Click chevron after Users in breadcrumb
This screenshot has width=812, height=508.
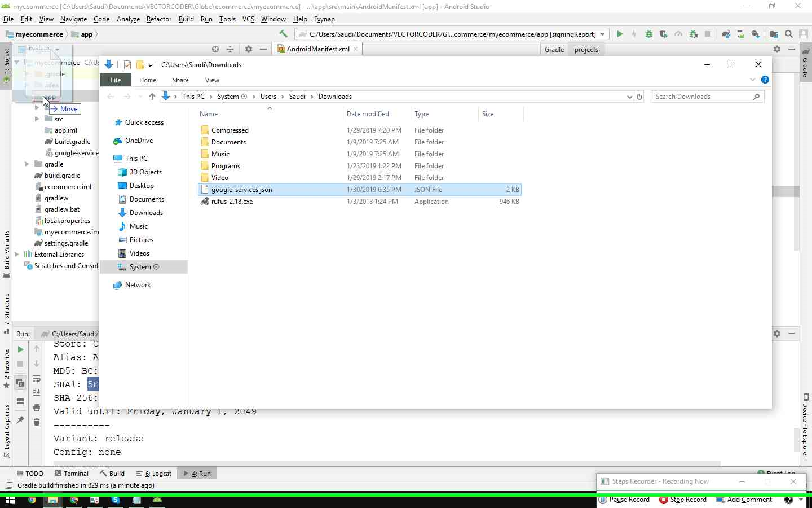tap(283, 97)
